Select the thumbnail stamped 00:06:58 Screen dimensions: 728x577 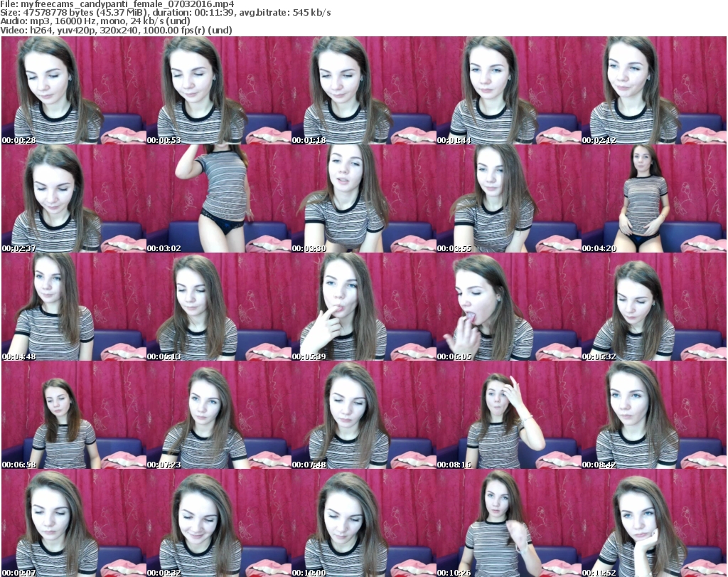74,415
